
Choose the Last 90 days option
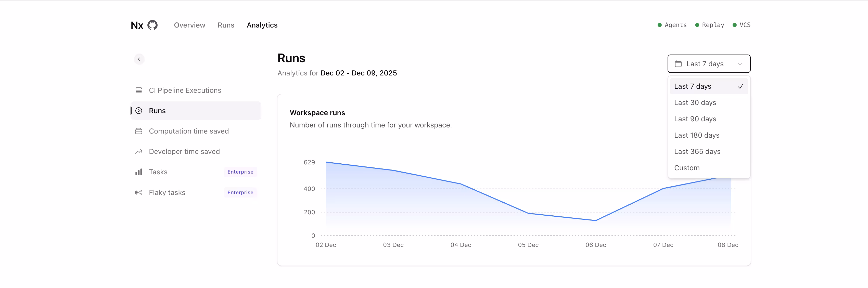coord(695,119)
